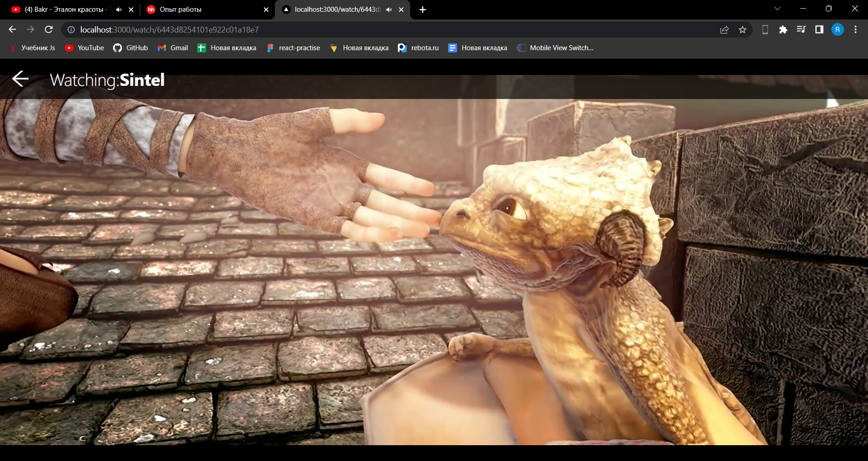This screenshot has width=868, height=461.
Task: Open the Extensions puzzle icon
Action: click(783, 29)
